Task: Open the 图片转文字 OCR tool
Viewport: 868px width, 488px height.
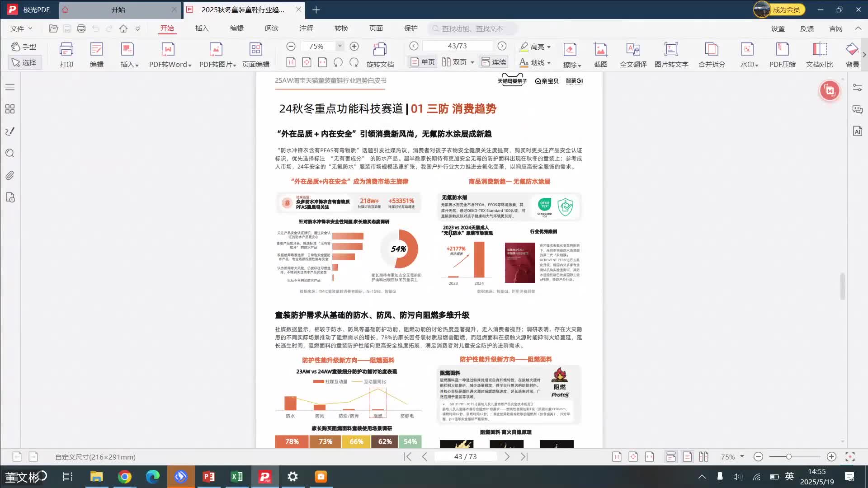Action: click(670, 54)
